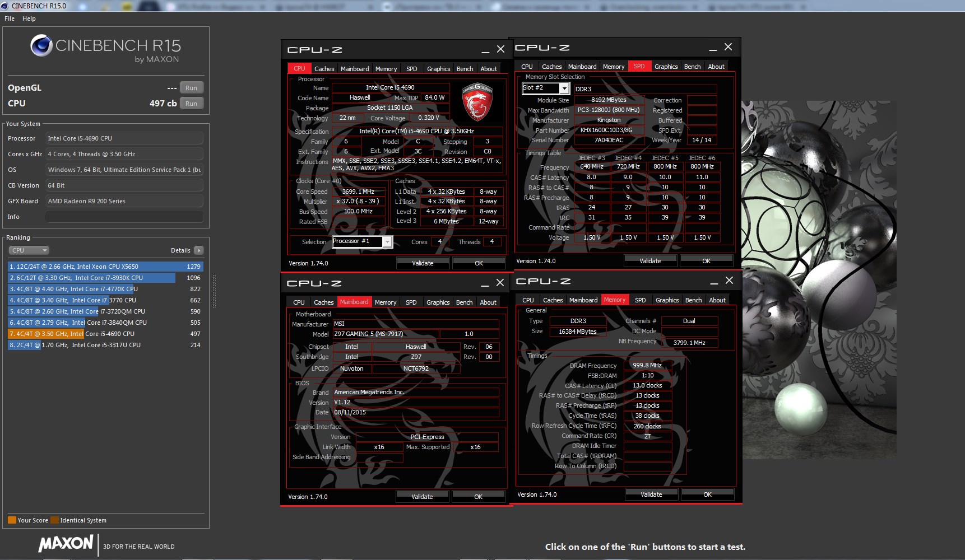965x560 pixels.
Task: Click OK in top-left CPU-Z CPU window
Action: [x=479, y=263]
